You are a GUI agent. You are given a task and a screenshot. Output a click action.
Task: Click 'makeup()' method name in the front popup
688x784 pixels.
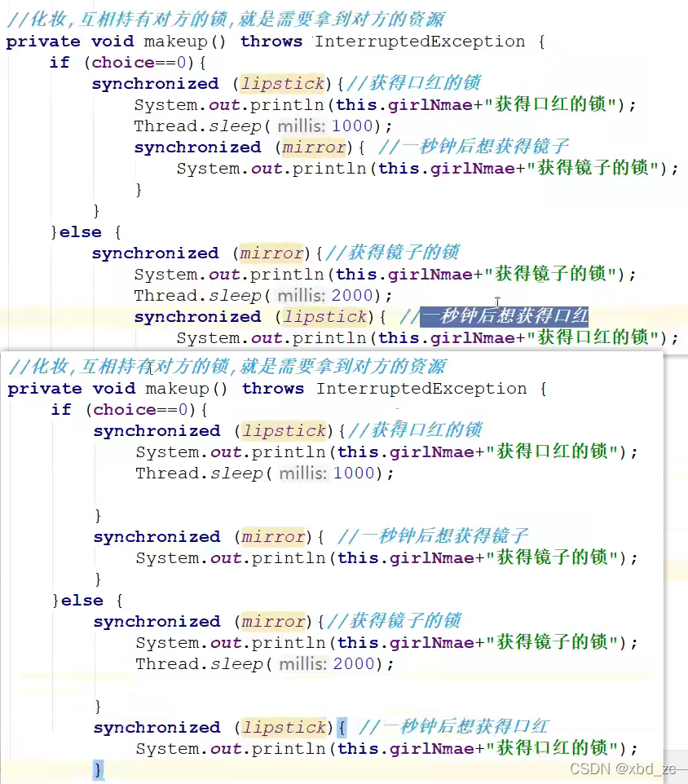[x=187, y=389]
